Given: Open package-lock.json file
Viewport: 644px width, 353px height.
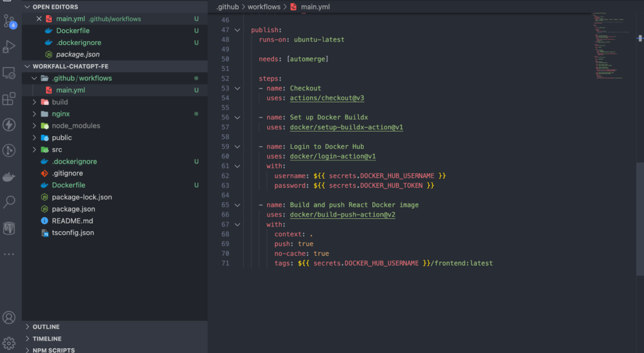Looking at the screenshot, I should pos(115,197).
